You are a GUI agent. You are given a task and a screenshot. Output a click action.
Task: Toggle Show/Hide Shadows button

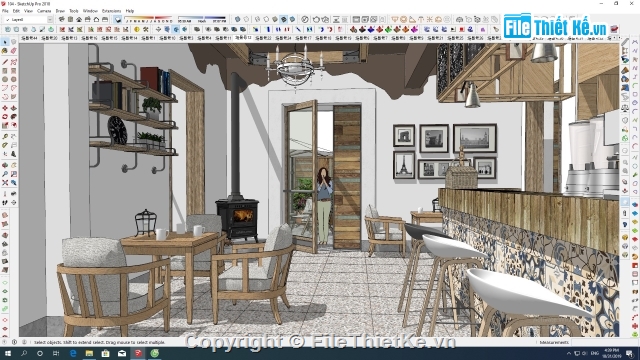(118, 19)
